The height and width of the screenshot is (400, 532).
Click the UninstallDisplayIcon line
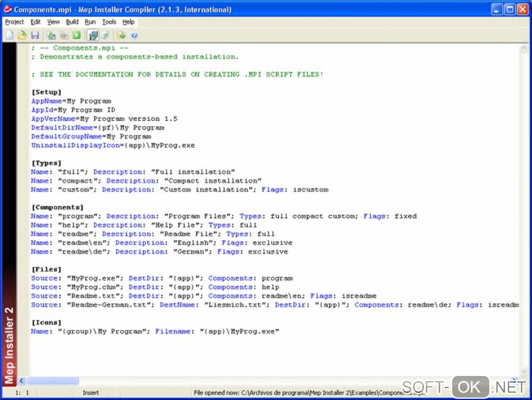(113, 145)
